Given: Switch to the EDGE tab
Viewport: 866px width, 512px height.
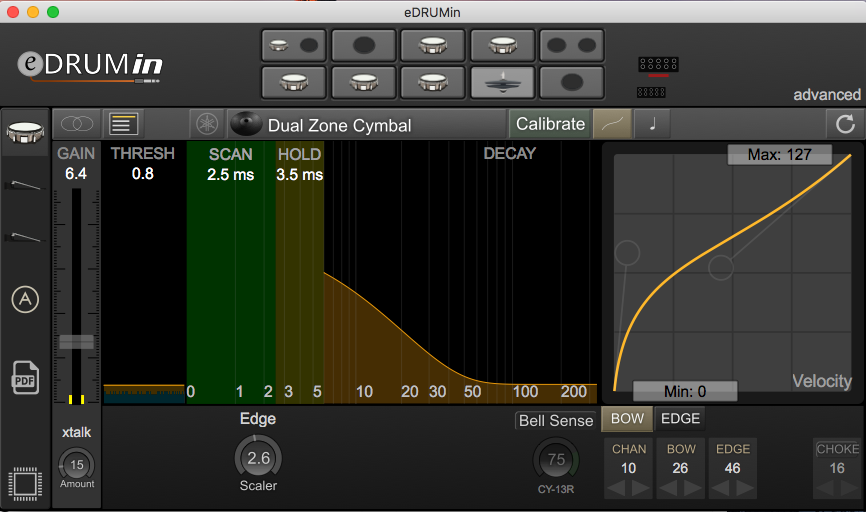Looking at the screenshot, I should pos(680,419).
